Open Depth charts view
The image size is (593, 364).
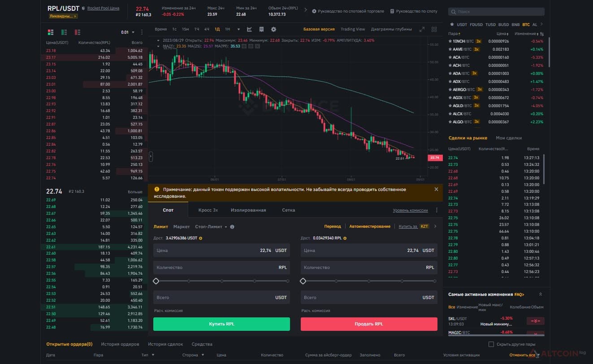[391, 29]
